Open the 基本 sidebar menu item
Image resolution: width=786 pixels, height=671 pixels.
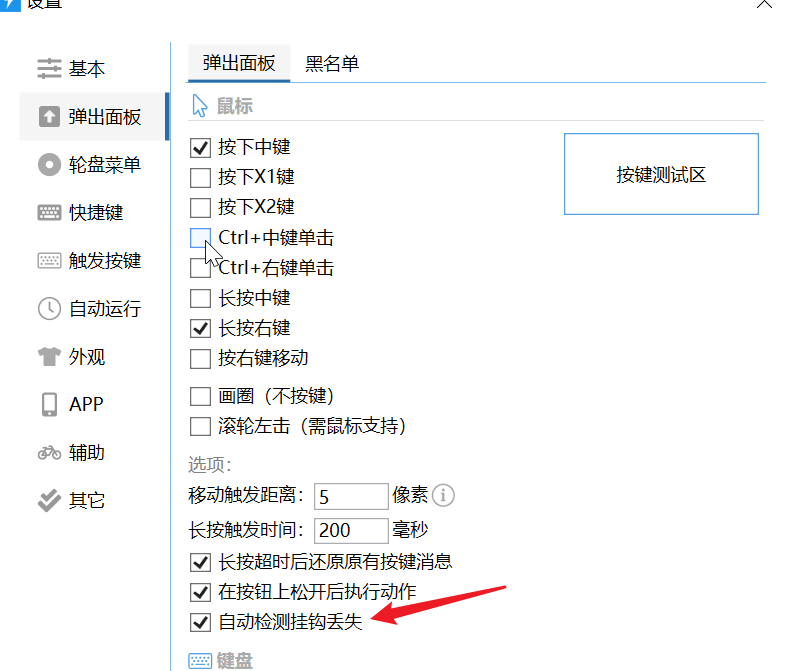pos(94,69)
